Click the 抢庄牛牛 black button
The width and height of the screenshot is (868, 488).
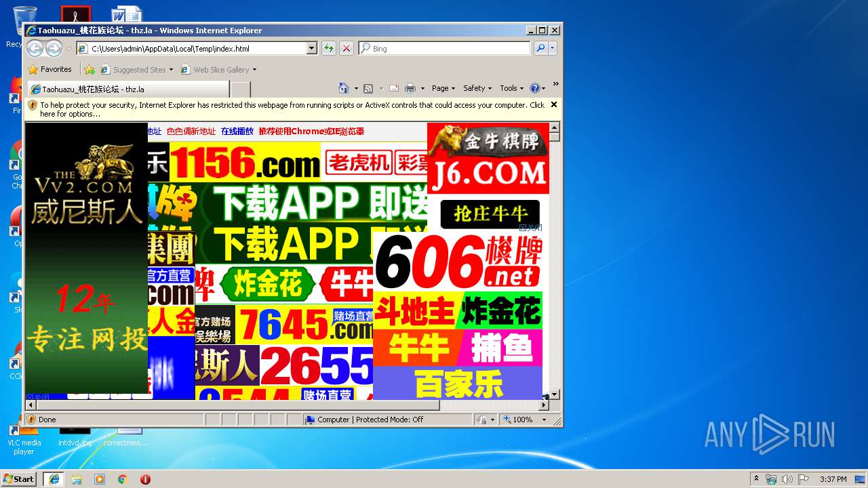click(490, 214)
